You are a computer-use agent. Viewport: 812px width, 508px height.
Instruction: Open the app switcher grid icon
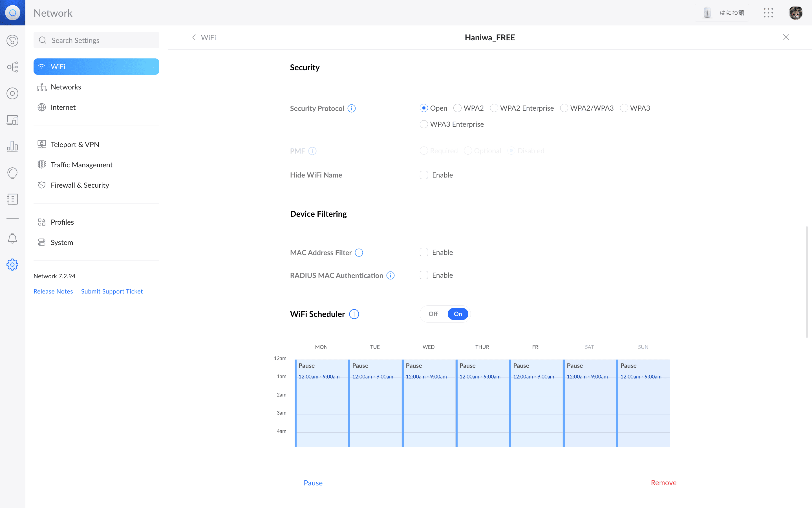768,13
